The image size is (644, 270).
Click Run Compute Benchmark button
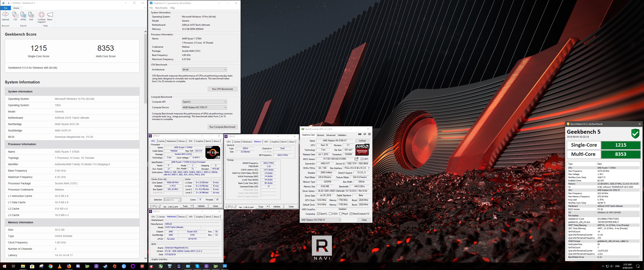pyautogui.click(x=223, y=127)
